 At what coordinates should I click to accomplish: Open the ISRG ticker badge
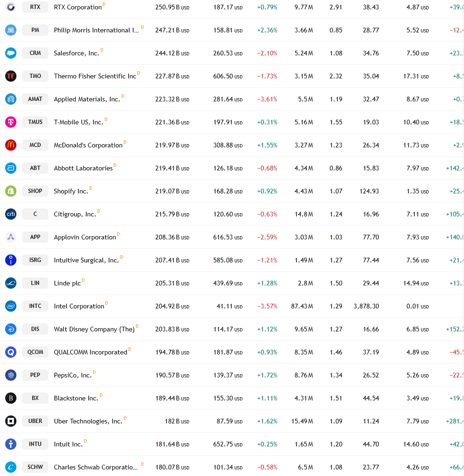pyautogui.click(x=35, y=260)
